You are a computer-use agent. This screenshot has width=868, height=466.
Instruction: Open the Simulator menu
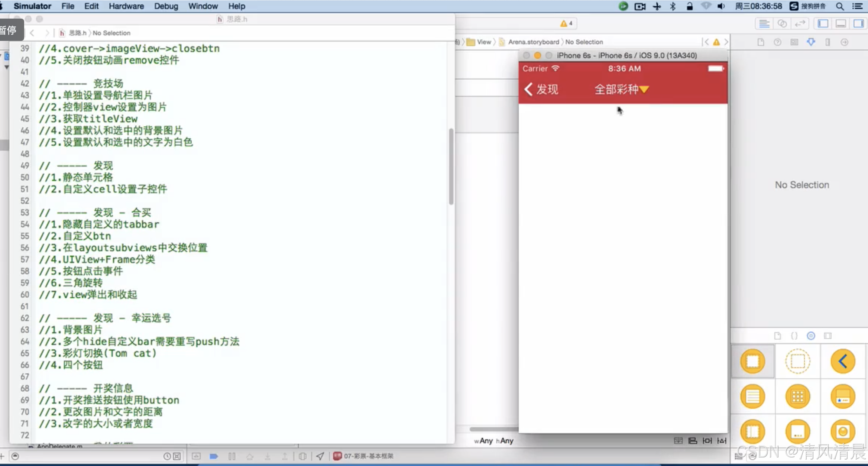click(x=32, y=6)
